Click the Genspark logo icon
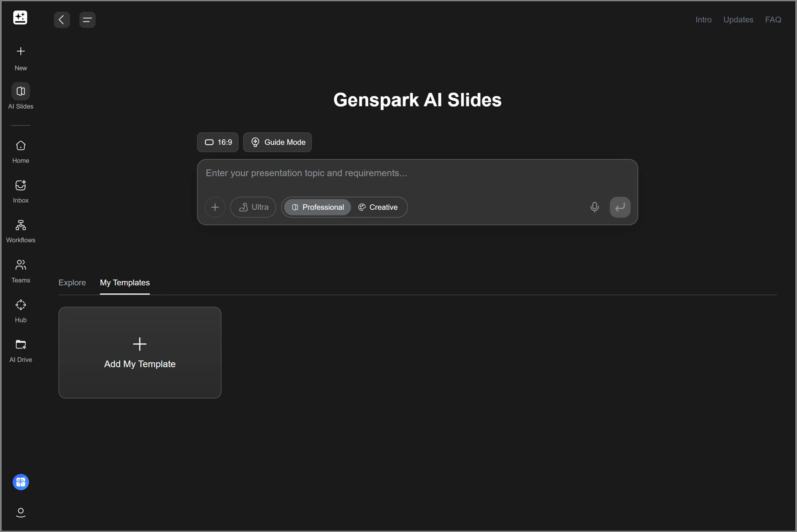The width and height of the screenshot is (797, 532). [x=20, y=18]
